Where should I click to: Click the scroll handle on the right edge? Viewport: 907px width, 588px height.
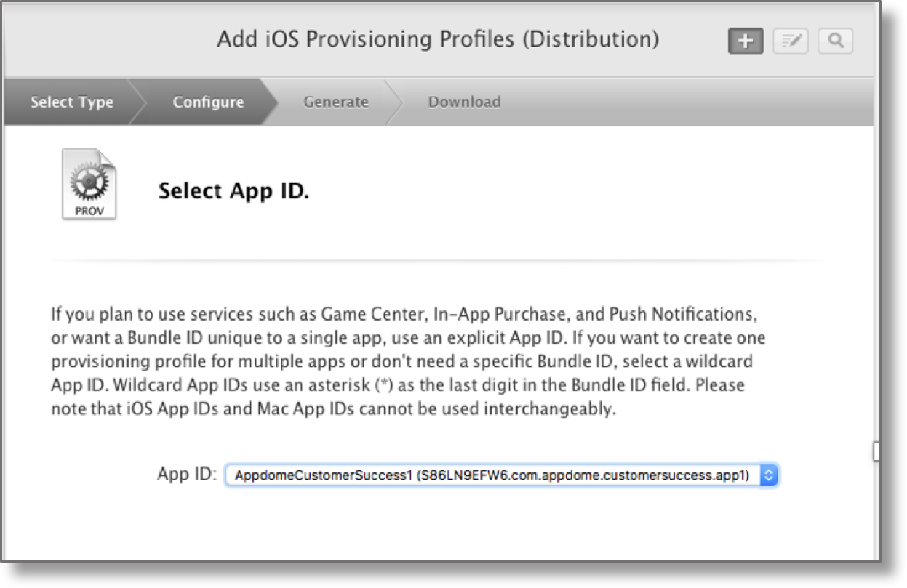coord(876,451)
